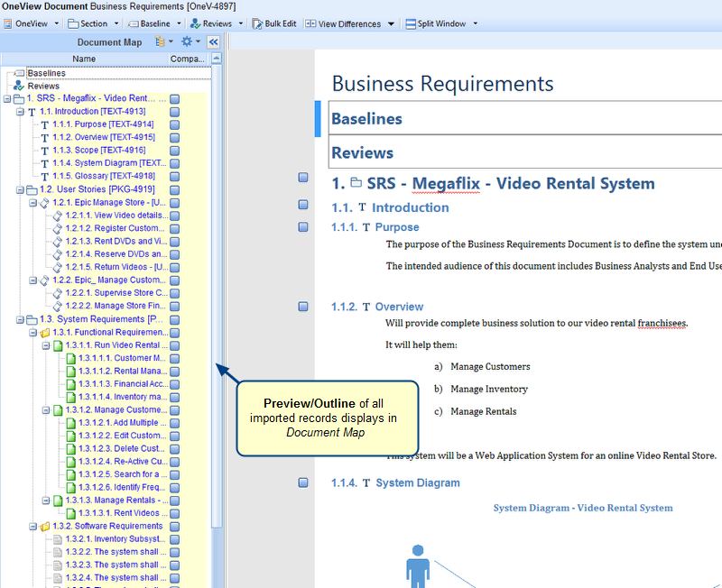The width and height of the screenshot is (722, 588).
Task: Toggle the marker box beside SRS Megaflix heading
Action: point(304,179)
